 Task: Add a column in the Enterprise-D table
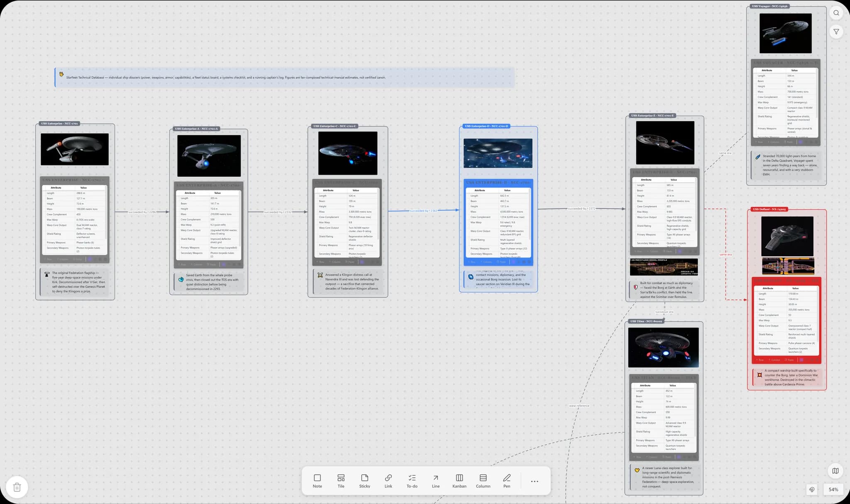click(486, 262)
